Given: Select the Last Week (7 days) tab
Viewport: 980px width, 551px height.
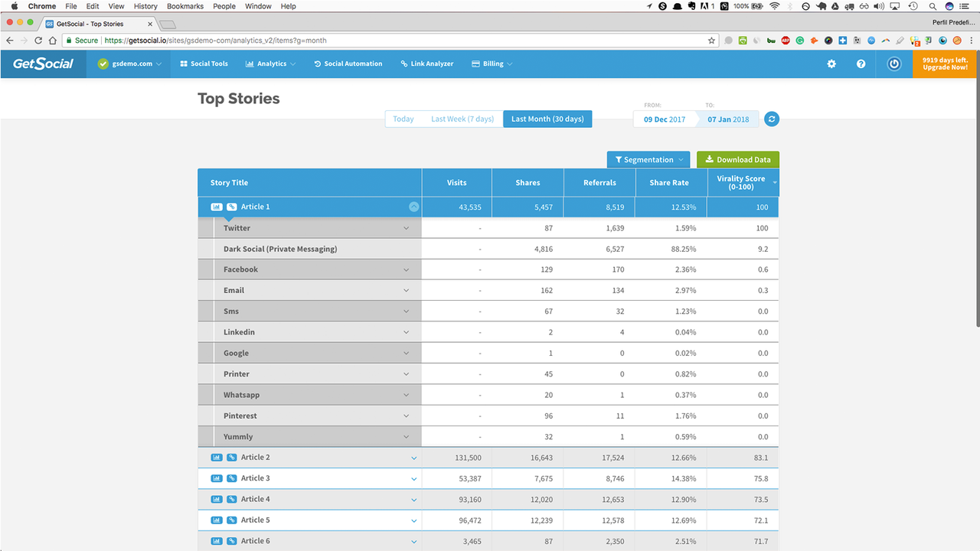Looking at the screenshot, I should coord(462,119).
